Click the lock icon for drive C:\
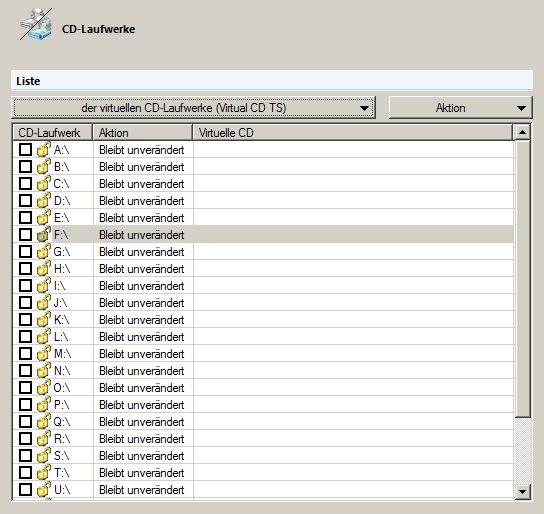 [x=44, y=184]
